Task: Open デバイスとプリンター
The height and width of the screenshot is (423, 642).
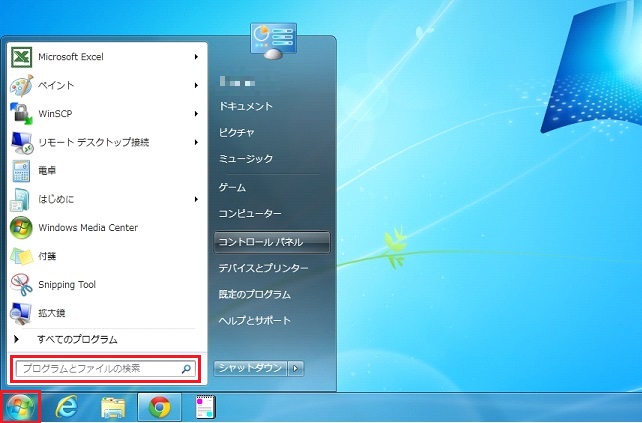Action: click(263, 268)
